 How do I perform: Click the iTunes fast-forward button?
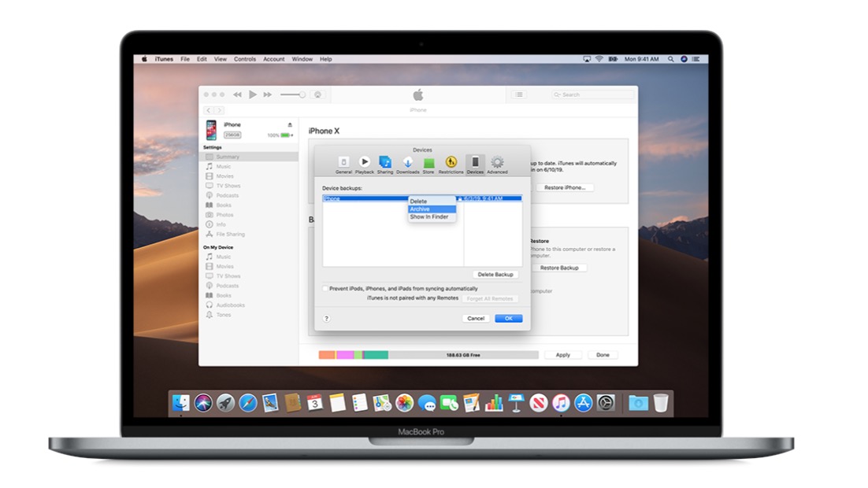pyautogui.click(x=267, y=94)
